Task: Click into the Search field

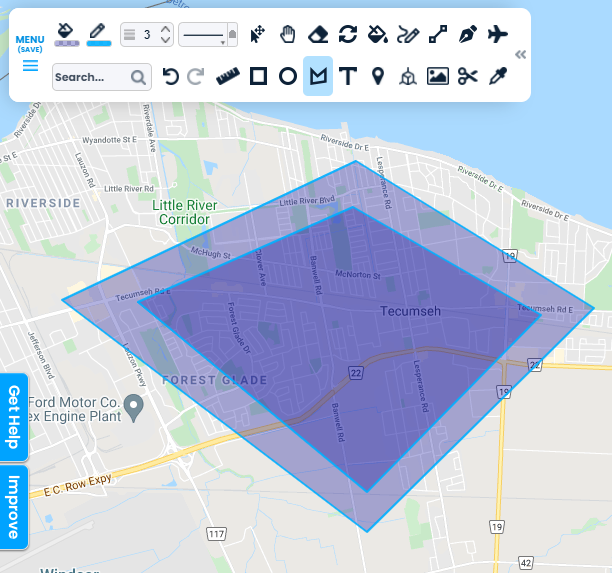Action: pyautogui.click(x=90, y=77)
